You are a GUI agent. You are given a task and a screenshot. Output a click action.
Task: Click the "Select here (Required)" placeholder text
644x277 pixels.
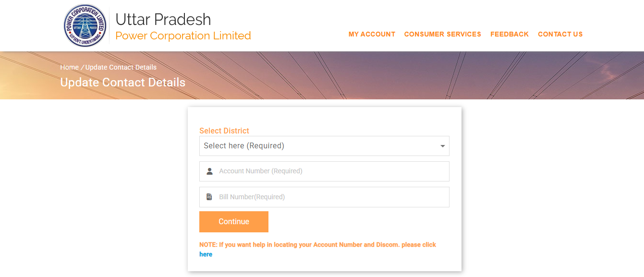244,146
